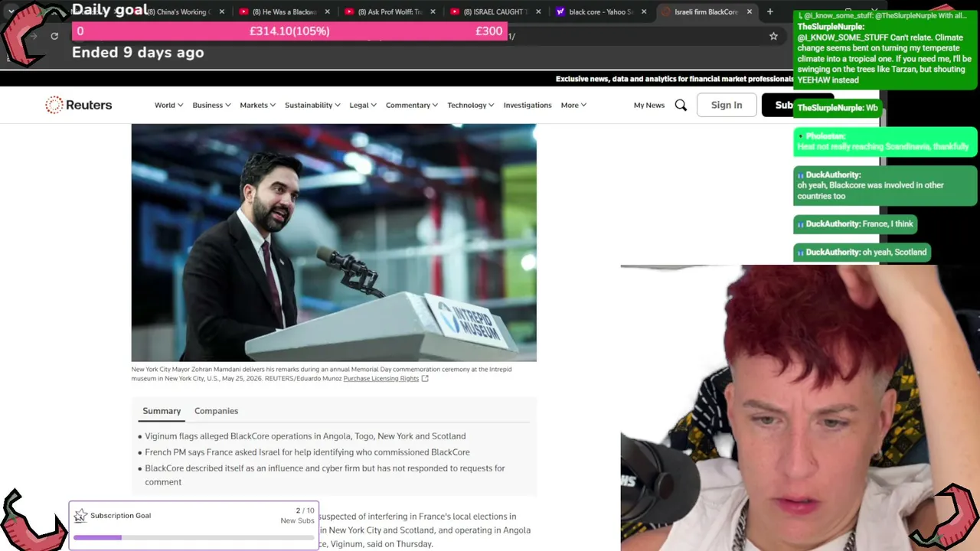
Task: Expand the World dropdown menu
Action: pos(168,105)
